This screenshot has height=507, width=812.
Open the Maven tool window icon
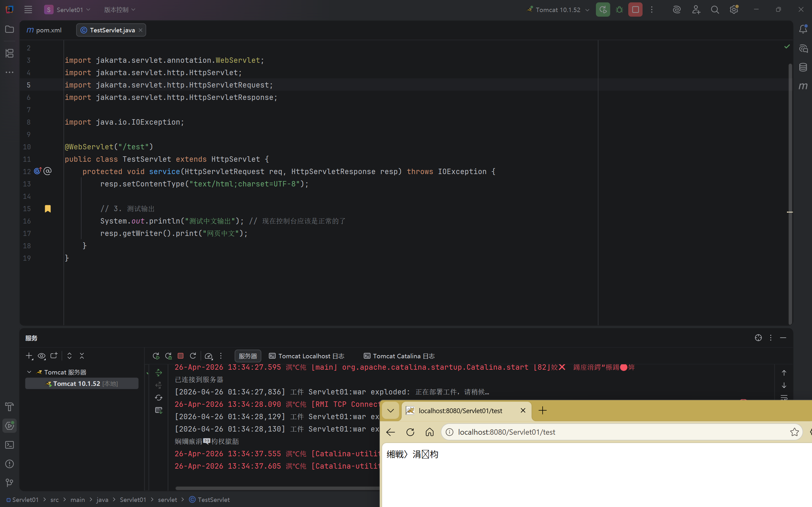click(x=803, y=86)
